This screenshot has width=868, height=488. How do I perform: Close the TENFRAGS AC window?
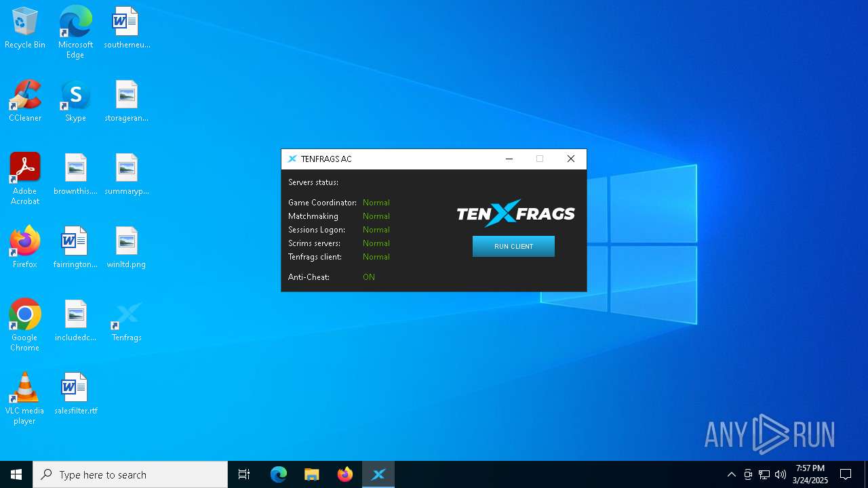(x=571, y=159)
